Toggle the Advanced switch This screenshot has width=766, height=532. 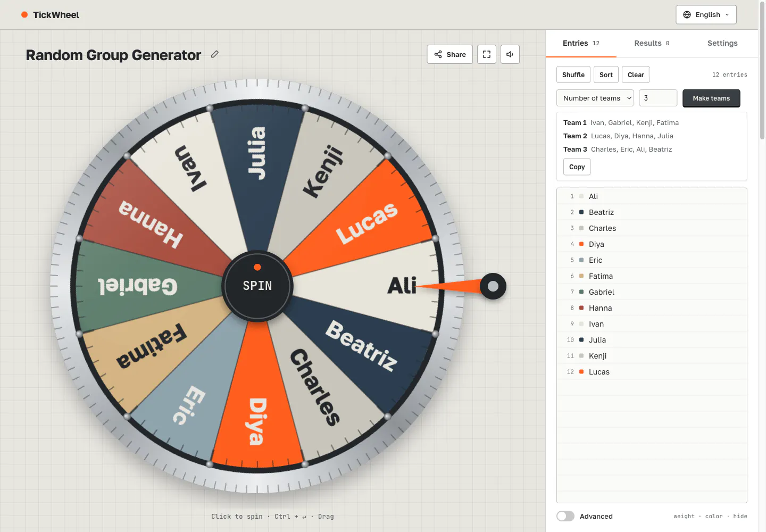[565, 516]
